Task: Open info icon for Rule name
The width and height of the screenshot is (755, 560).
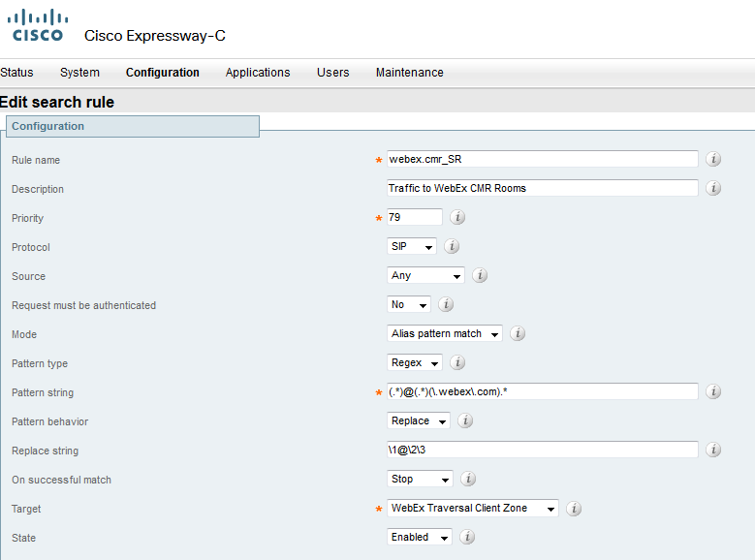Action: [713, 159]
